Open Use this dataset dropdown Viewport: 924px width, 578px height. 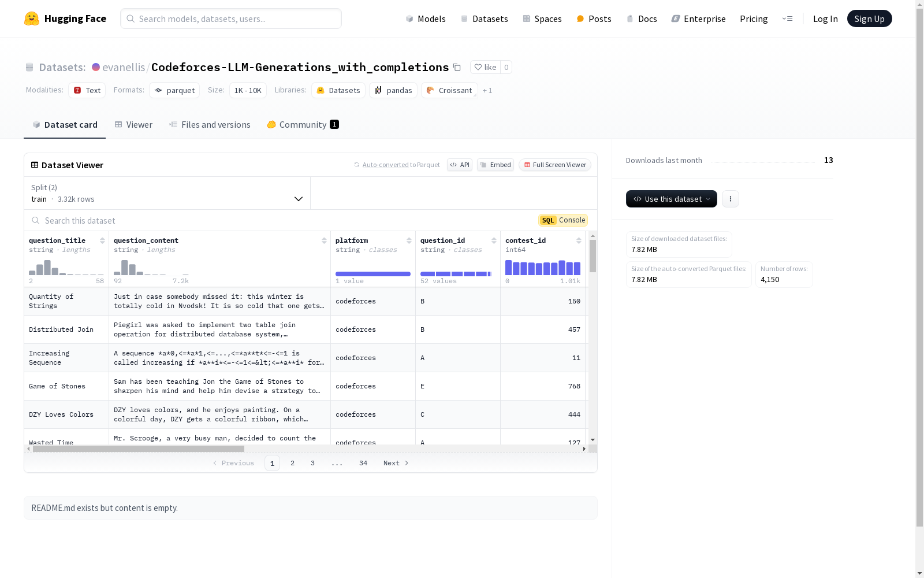point(672,199)
